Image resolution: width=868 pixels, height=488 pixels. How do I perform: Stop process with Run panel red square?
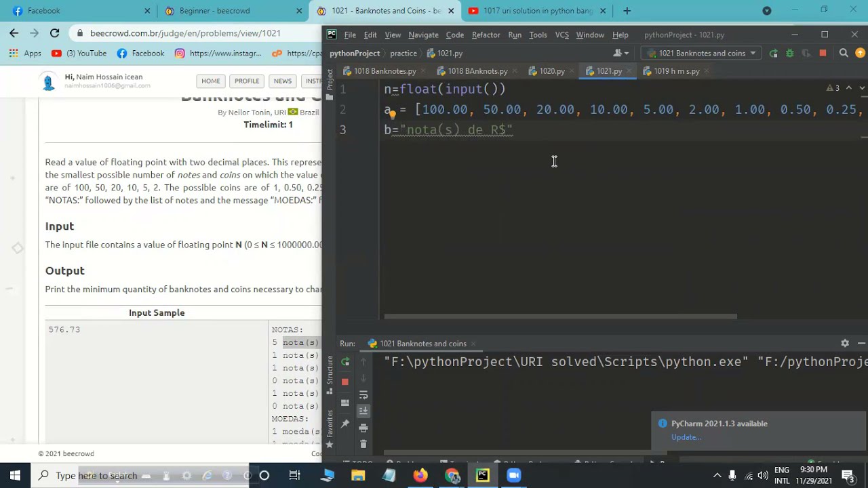(345, 382)
